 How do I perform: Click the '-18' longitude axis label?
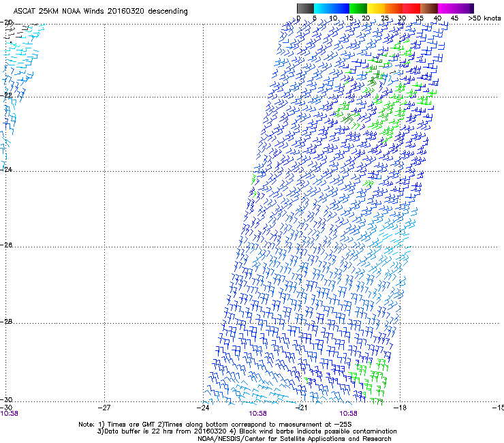tap(400, 408)
